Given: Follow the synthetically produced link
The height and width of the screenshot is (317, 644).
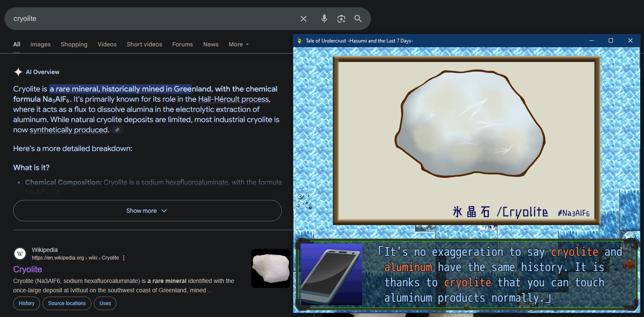Looking at the screenshot, I should pos(68,130).
